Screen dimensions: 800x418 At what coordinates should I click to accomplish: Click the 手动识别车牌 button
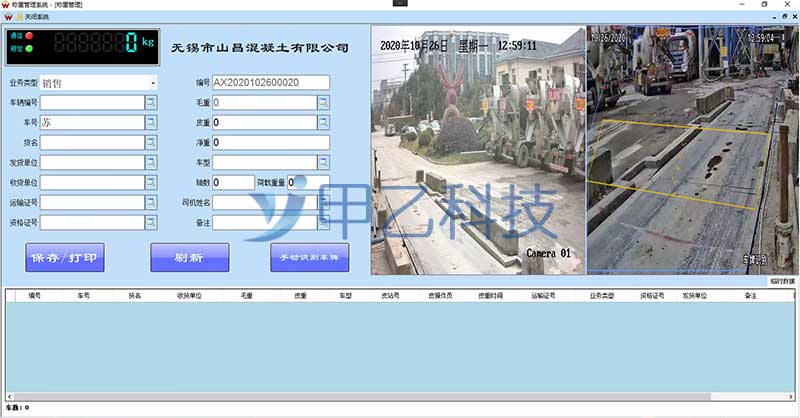pos(309,257)
